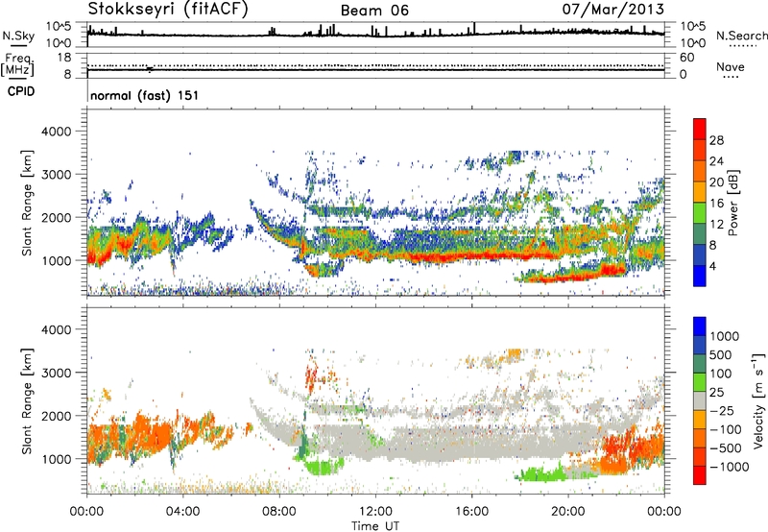The width and height of the screenshot is (768, 532).
Task: Click the 'Time UT' axis title
Action: (x=375, y=526)
